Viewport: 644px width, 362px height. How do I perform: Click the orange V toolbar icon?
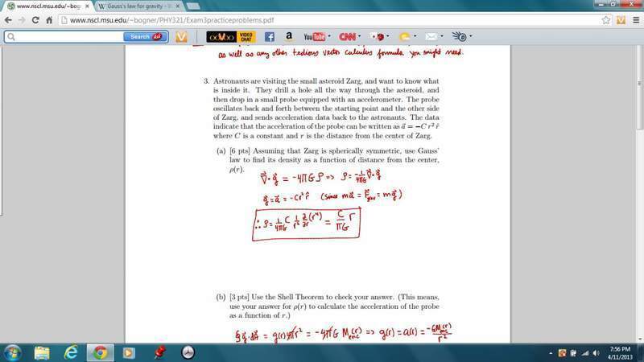point(181,37)
